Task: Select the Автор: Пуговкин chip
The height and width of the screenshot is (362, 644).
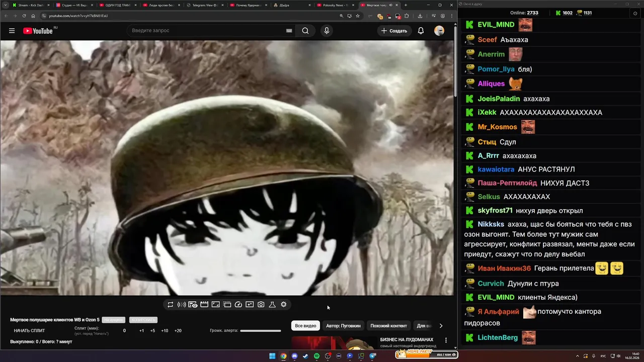Action: [343, 326]
